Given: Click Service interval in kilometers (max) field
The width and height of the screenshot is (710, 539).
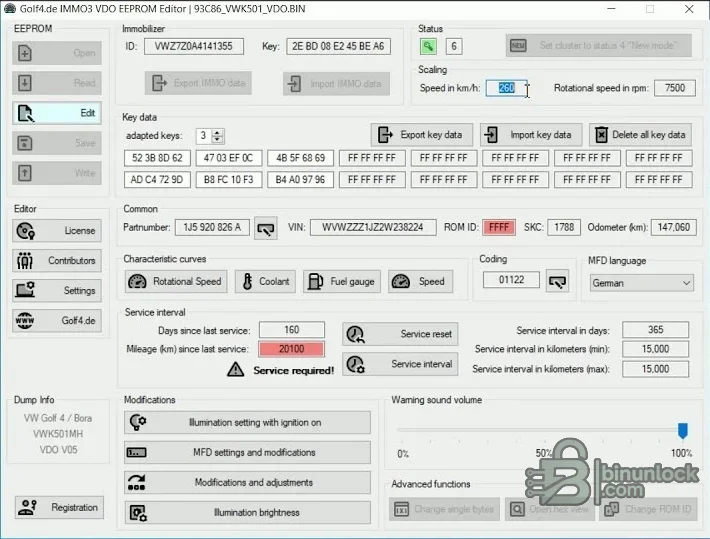Looking at the screenshot, I should pyautogui.click(x=656, y=369).
